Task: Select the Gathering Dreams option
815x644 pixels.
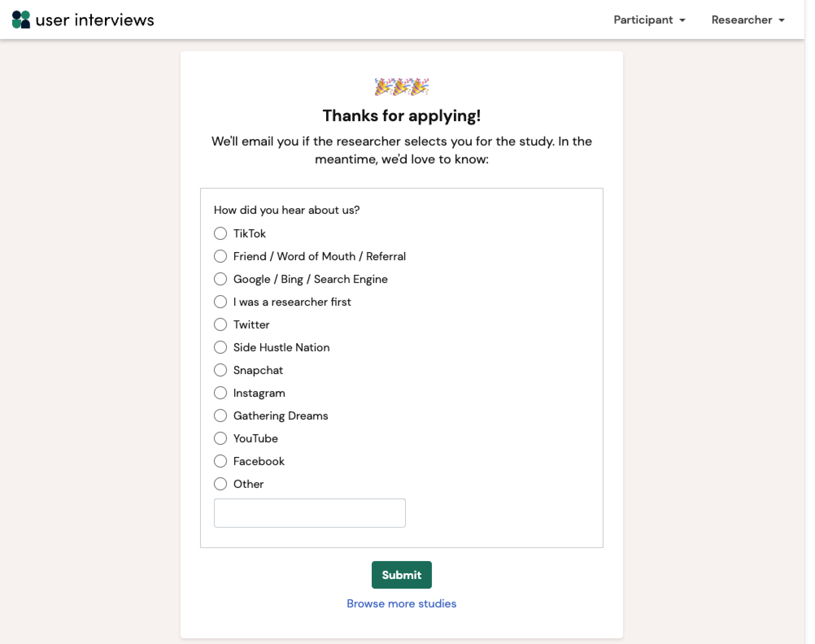Action: (x=220, y=416)
